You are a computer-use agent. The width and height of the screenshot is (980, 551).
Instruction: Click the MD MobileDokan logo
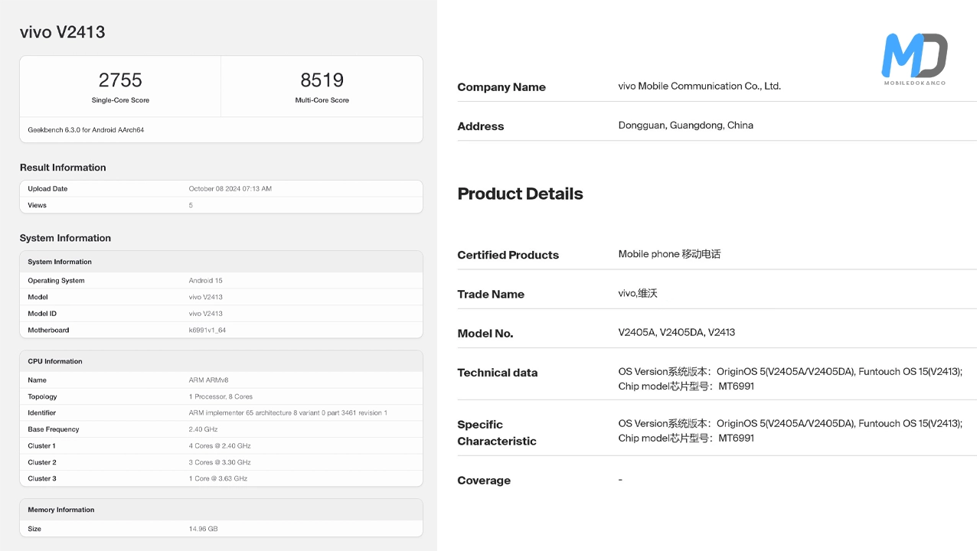point(914,58)
